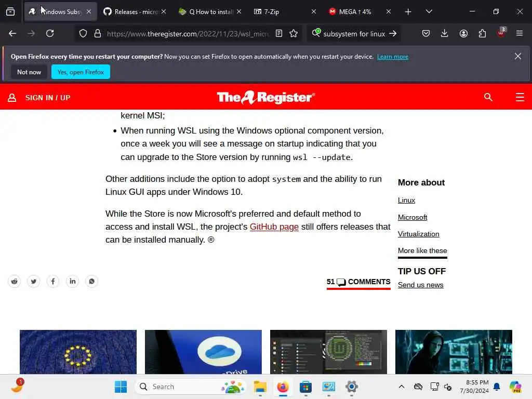532x399 pixels.
Task: Close the MEGA tab
Action: click(389, 12)
